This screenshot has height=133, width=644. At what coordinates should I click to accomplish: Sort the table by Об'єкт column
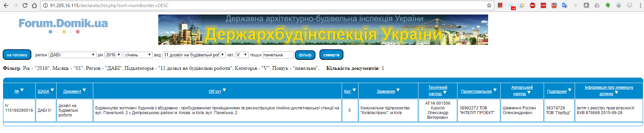tap(215, 91)
